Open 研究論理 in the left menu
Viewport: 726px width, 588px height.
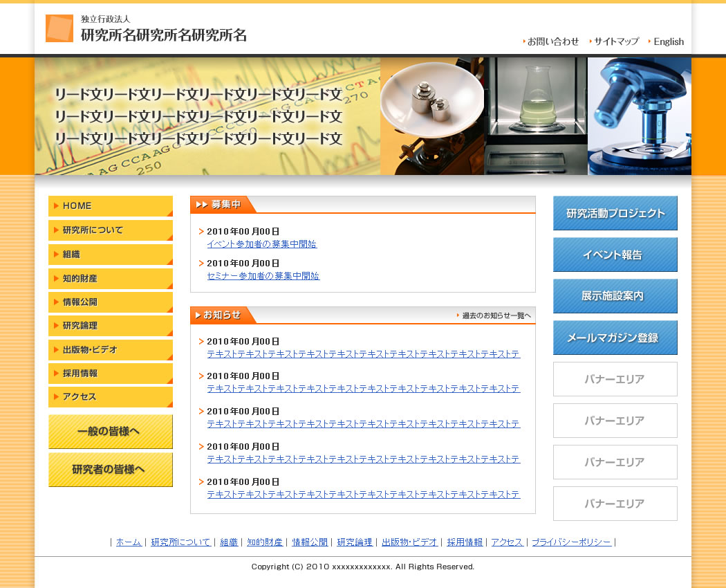111,326
